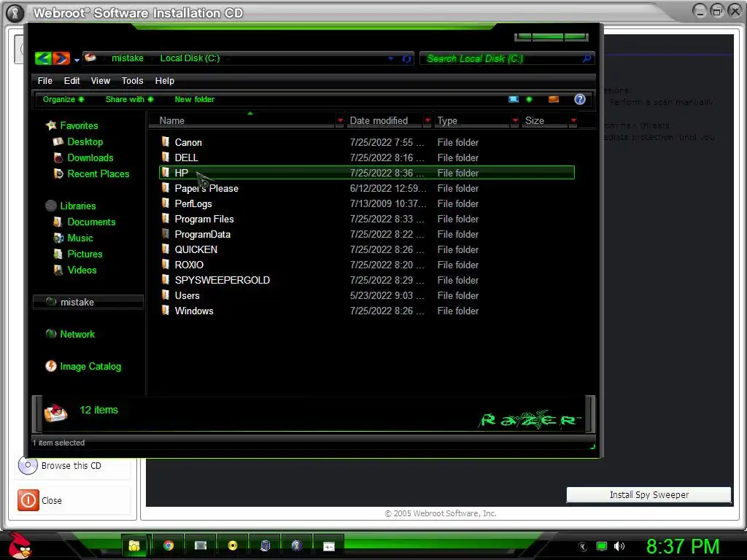The width and height of the screenshot is (747, 560).
Task: Open the view options dropdown dot
Action: 529,99
